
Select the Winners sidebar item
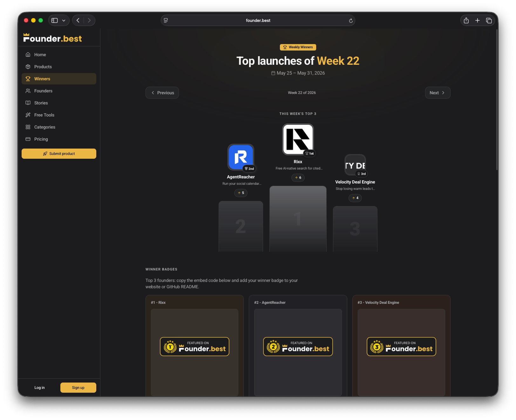(x=59, y=79)
